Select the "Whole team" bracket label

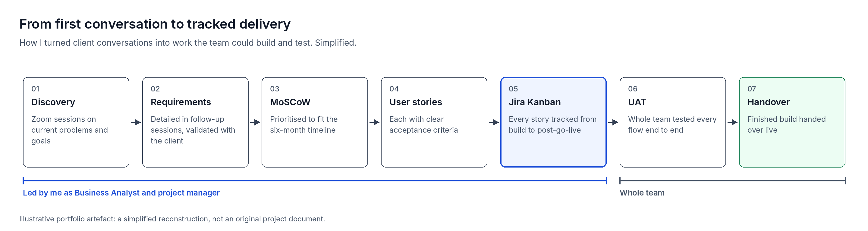(x=642, y=193)
